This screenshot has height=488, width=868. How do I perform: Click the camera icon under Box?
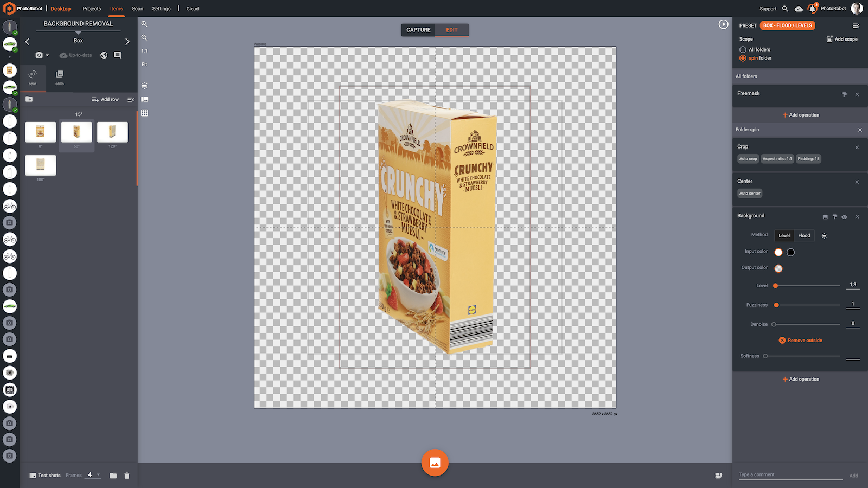(x=39, y=55)
